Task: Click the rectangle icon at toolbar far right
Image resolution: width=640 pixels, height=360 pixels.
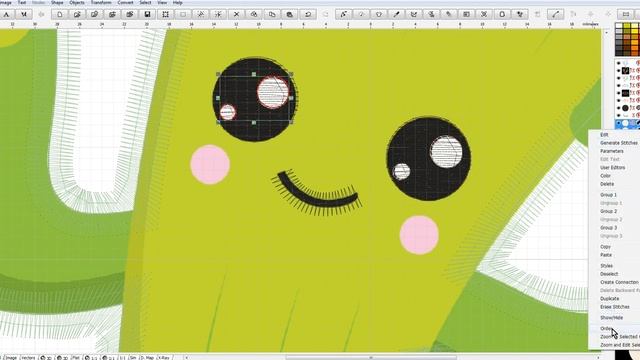Action: (x=626, y=14)
